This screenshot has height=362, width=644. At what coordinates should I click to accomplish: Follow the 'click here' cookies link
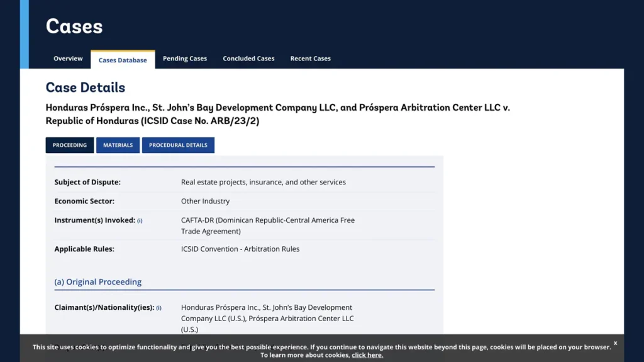point(367,355)
